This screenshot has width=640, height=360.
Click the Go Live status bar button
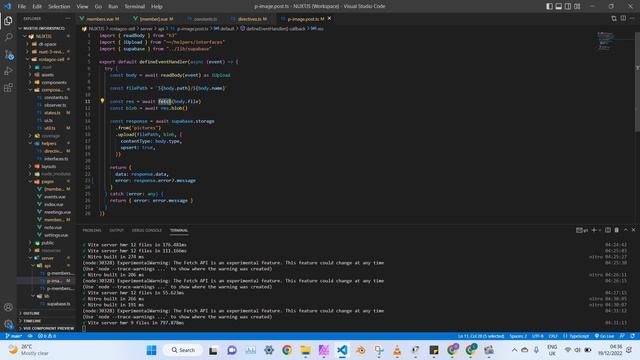pos(604,336)
